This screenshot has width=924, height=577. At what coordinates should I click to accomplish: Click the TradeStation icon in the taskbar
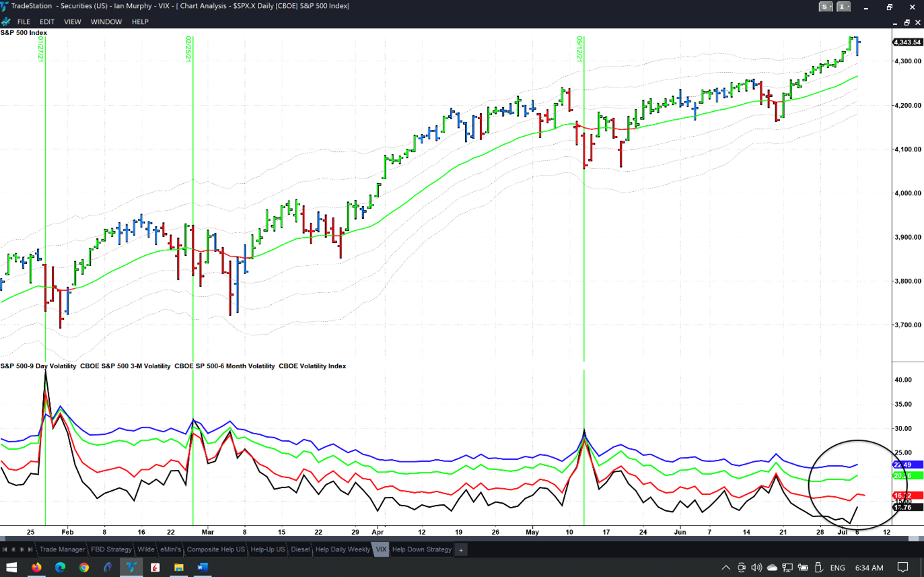click(x=131, y=568)
